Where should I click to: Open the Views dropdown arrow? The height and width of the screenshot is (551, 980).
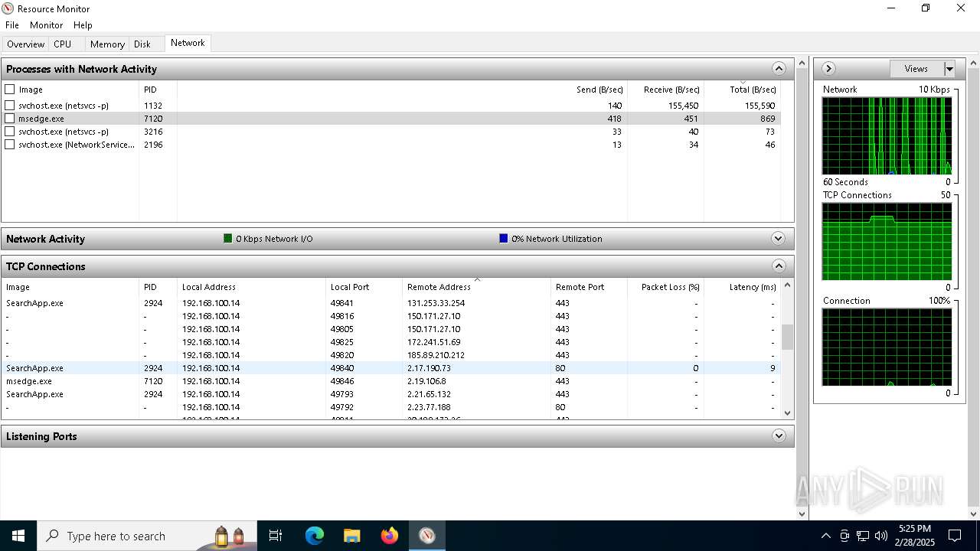(949, 69)
